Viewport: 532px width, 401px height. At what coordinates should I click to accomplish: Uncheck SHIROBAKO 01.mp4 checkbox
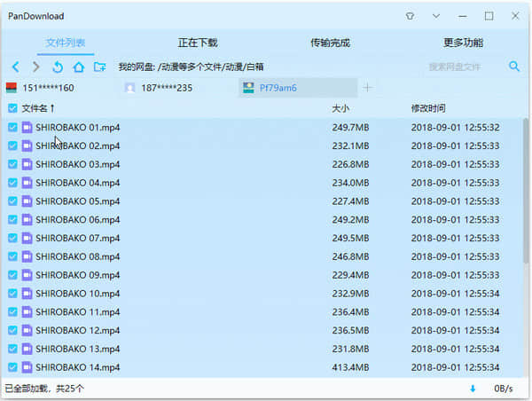point(12,128)
